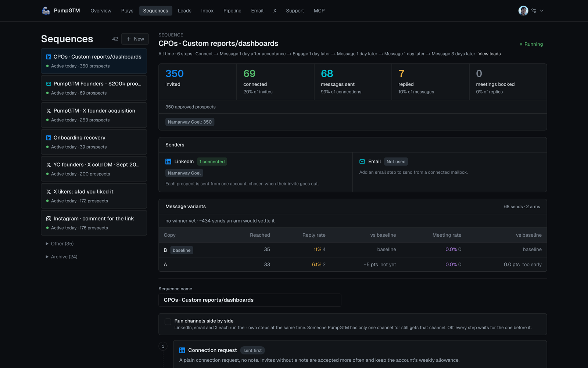Open the X likers: glad you liked it sequence
This screenshot has width=588, height=368.
(x=94, y=196)
